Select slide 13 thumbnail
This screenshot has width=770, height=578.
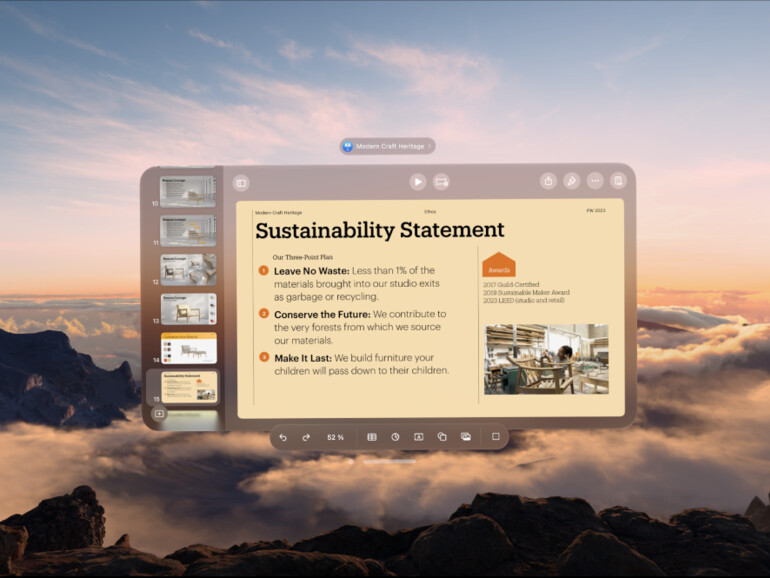point(189,309)
